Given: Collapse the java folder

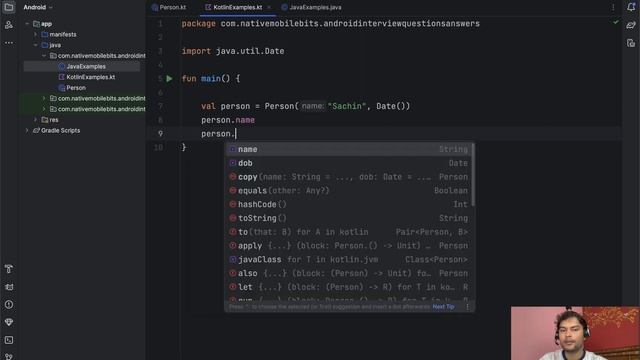Looking at the screenshot, I should coord(36,45).
